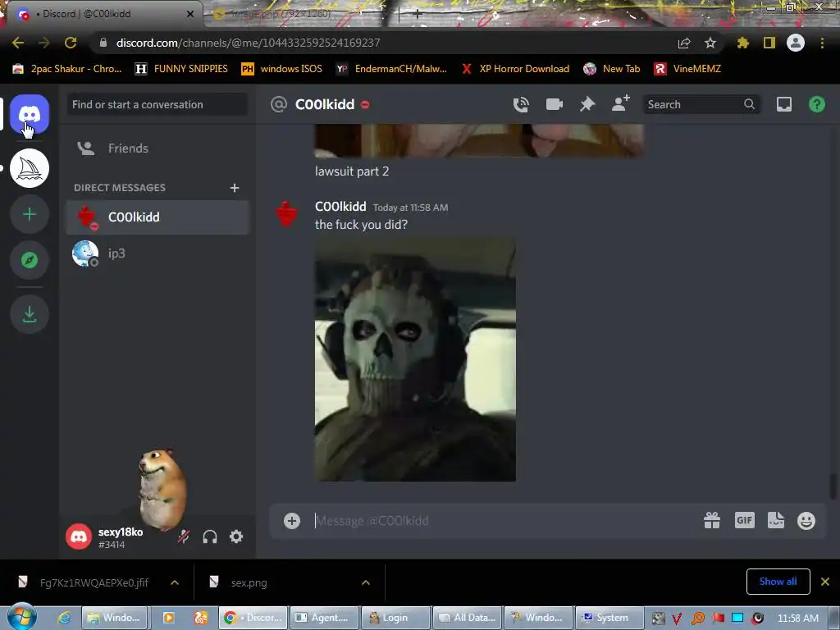Open Internet Explorer taskbar icon
This screenshot has height=630, width=840.
click(x=64, y=618)
